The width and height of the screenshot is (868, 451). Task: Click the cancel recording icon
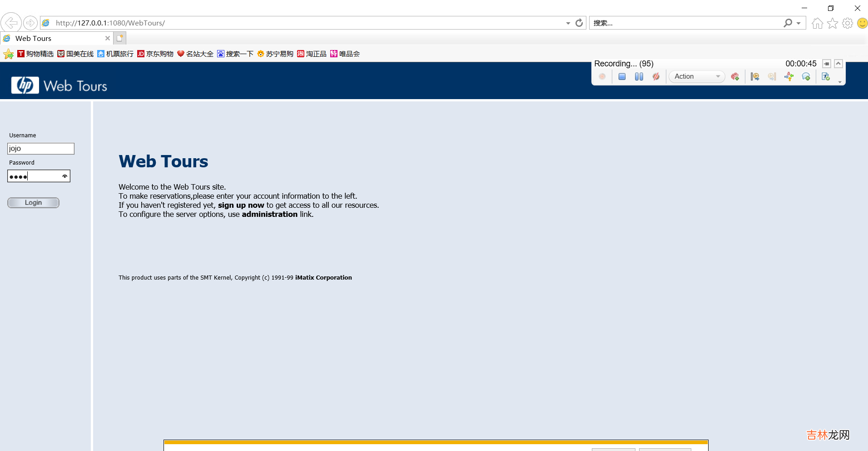[x=656, y=77]
